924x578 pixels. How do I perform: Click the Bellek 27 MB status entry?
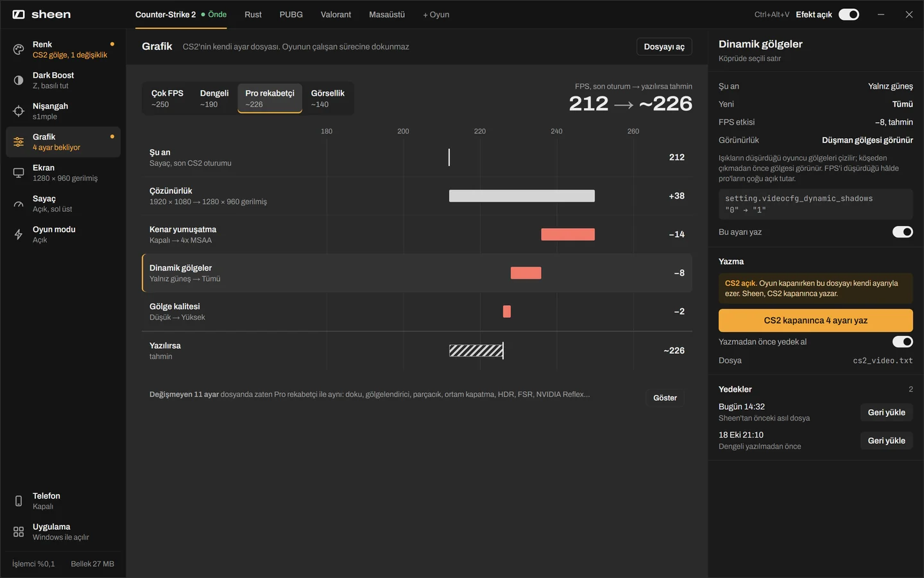[92, 564]
